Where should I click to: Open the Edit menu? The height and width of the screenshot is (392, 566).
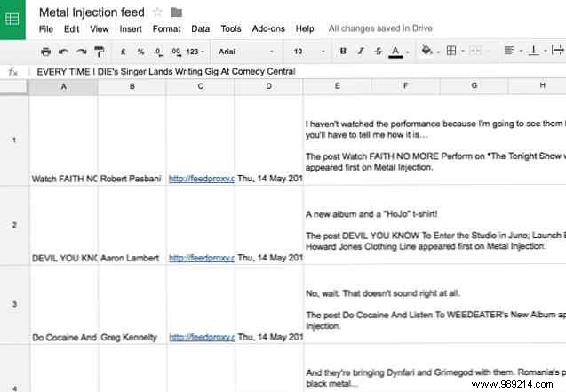point(71,28)
